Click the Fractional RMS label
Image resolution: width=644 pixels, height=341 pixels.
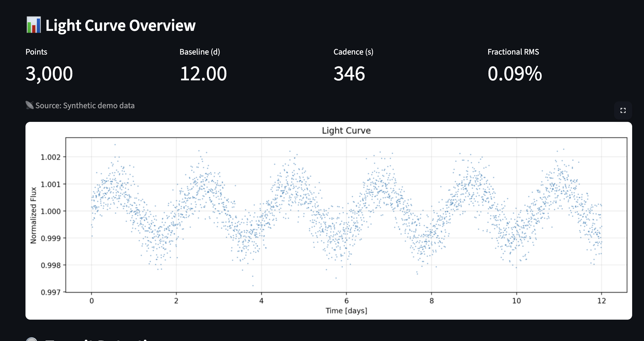tap(513, 52)
